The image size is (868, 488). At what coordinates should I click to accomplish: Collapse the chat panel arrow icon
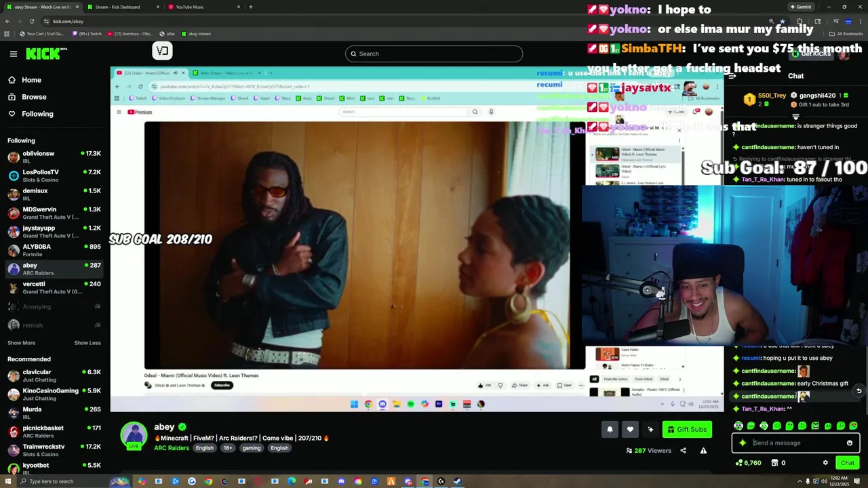732,76
